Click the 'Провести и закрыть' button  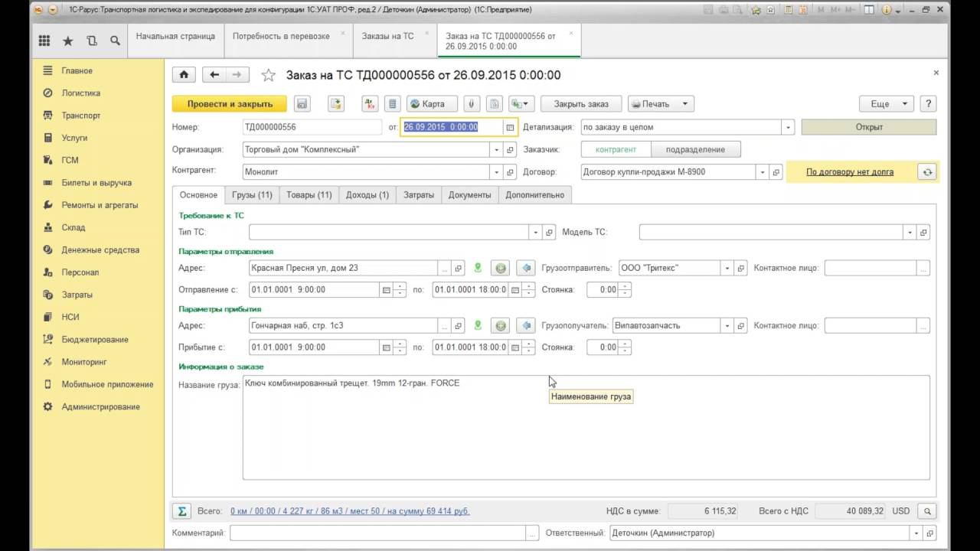coord(230,104)
